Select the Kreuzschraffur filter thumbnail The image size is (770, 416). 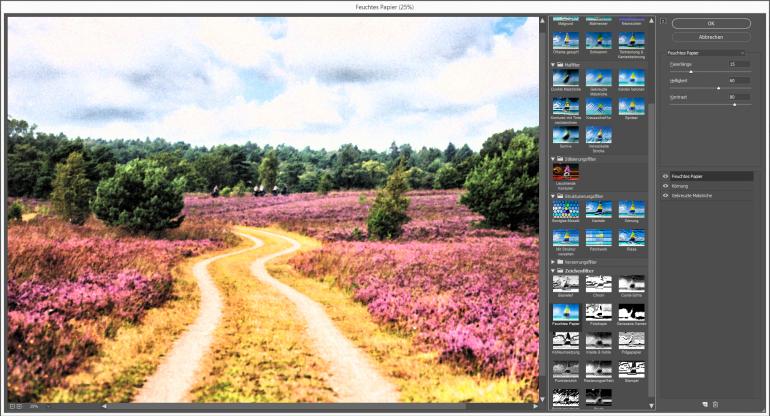point(599,106)
